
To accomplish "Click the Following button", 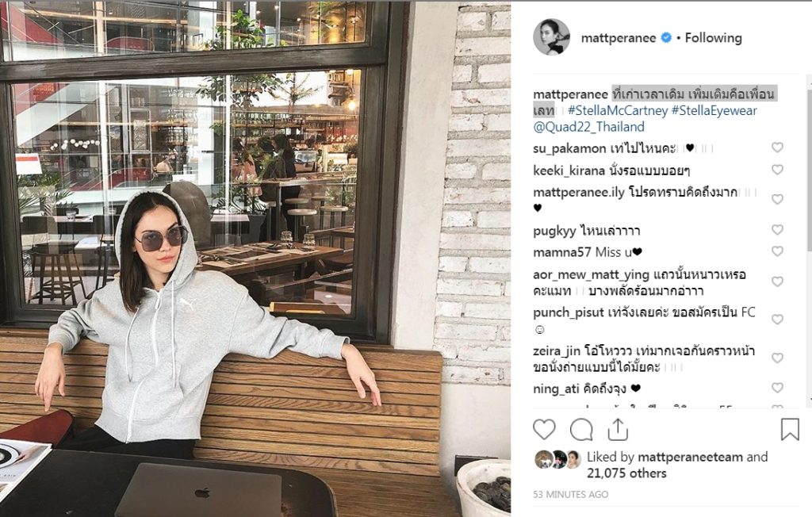I will (x=713, y=38).
